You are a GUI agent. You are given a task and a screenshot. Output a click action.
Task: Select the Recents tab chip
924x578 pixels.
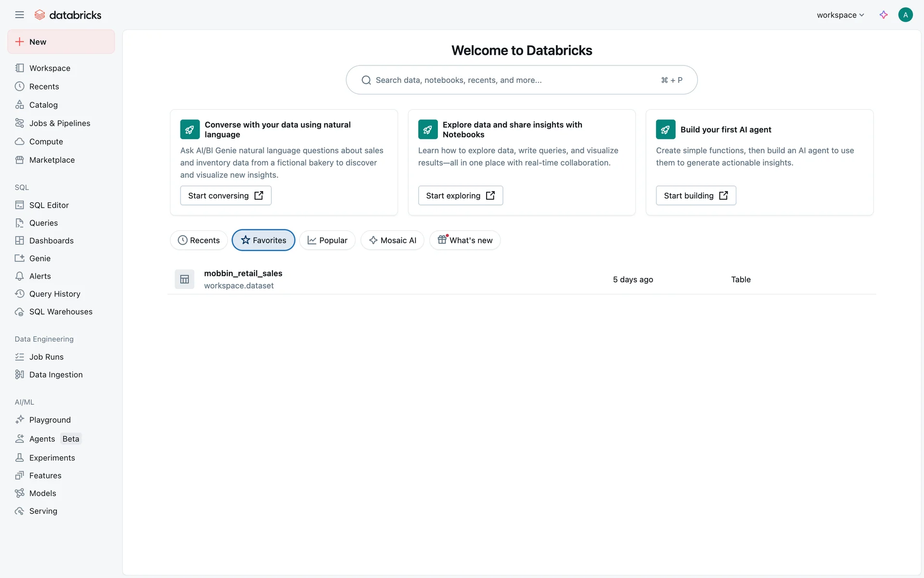click(199, 240)
